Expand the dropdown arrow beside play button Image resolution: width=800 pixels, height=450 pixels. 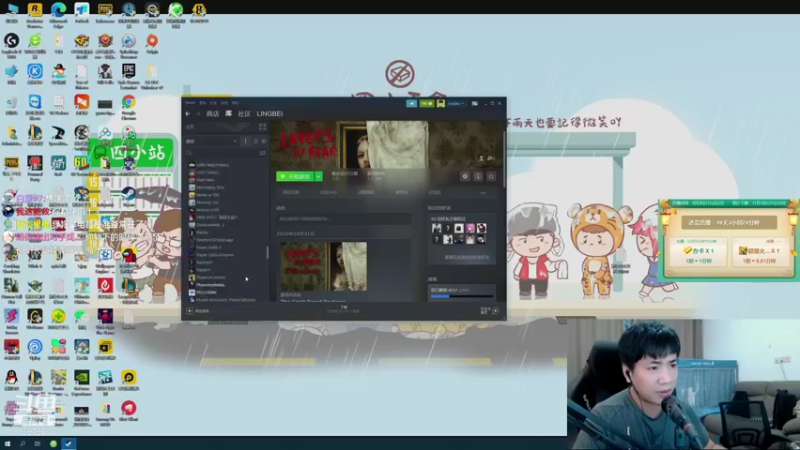(x=318, y=177)
